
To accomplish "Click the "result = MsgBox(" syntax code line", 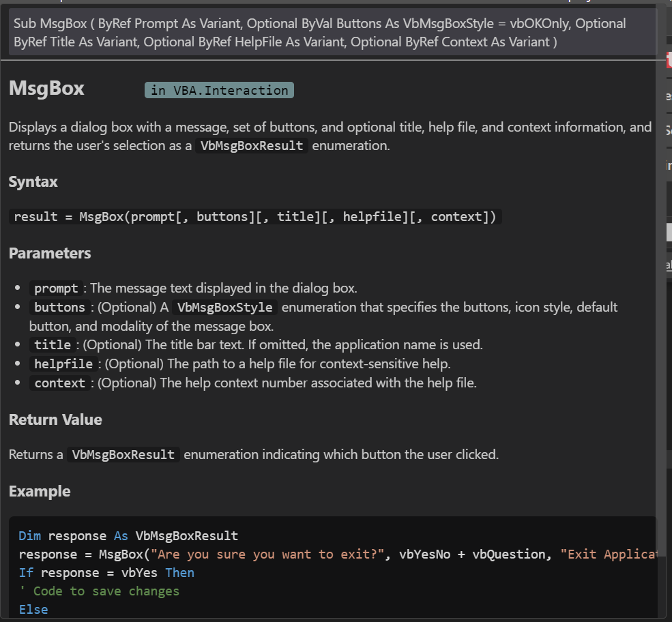I will pyautogui.click(x=257, y=217).
